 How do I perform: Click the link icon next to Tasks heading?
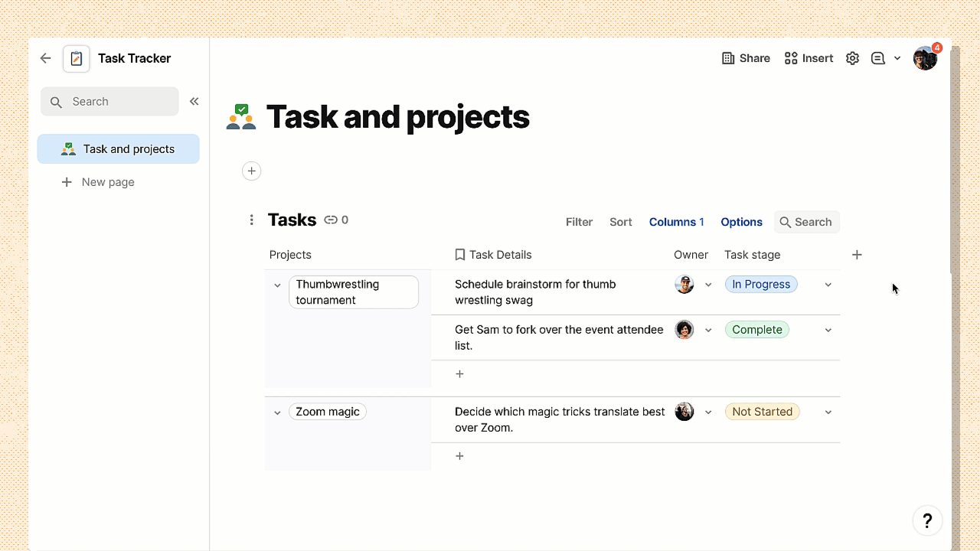click(x=330, y=220)
